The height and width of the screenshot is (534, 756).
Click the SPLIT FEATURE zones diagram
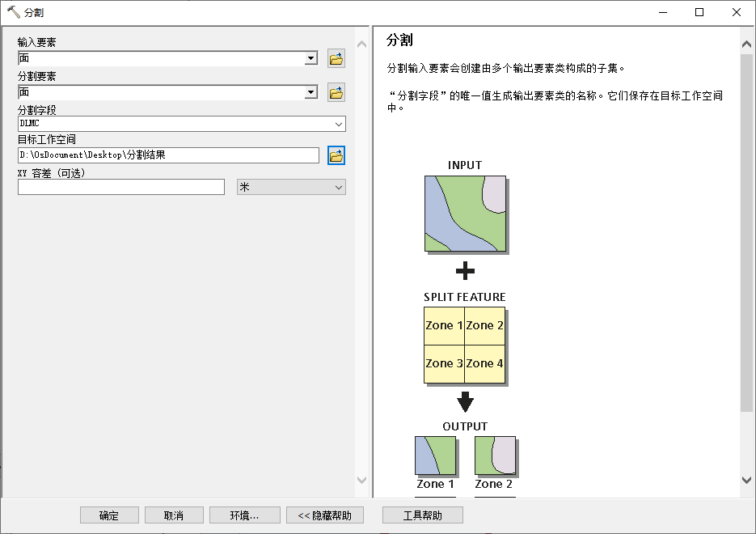tap(465, 345)
